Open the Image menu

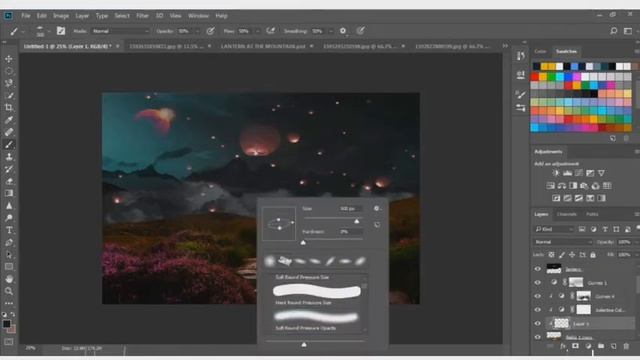click(x=61, y=16)
